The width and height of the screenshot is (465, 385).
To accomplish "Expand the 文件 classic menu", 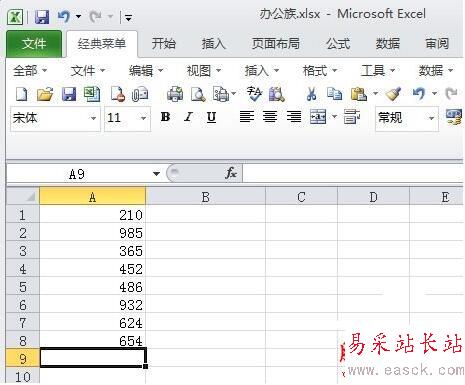I will pos(88,71).
